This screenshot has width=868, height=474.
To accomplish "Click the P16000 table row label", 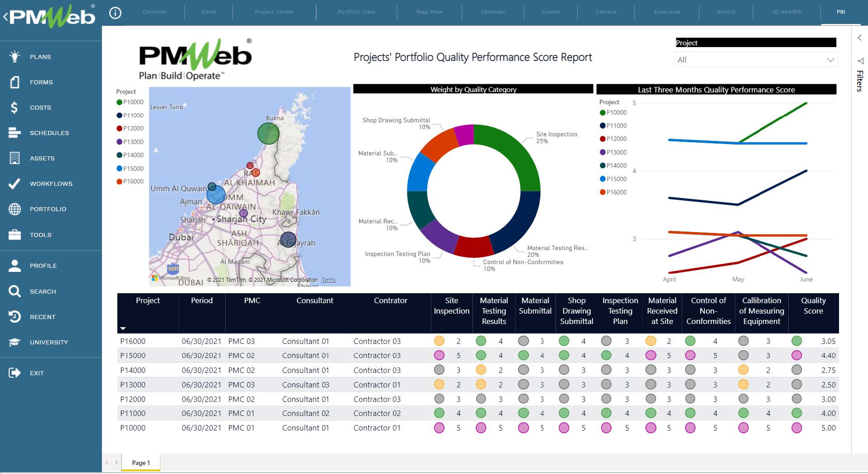I will [133, 341].
